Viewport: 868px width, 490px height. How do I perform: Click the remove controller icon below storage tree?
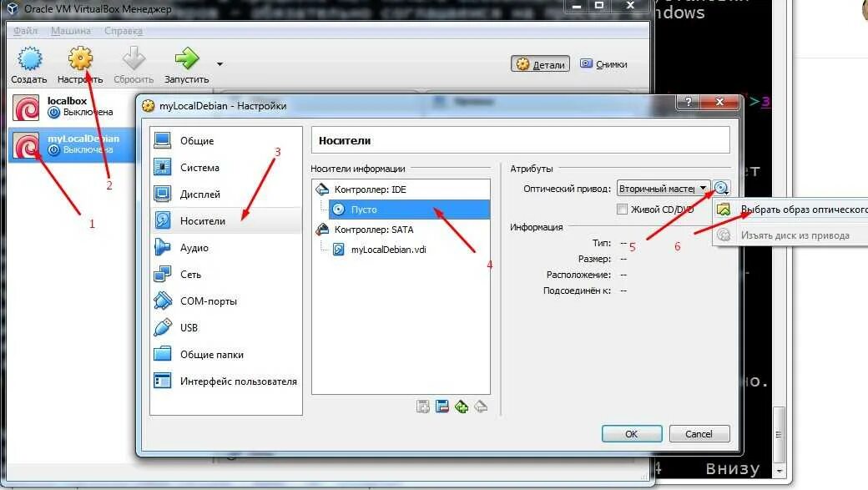(x=442, y=407)
